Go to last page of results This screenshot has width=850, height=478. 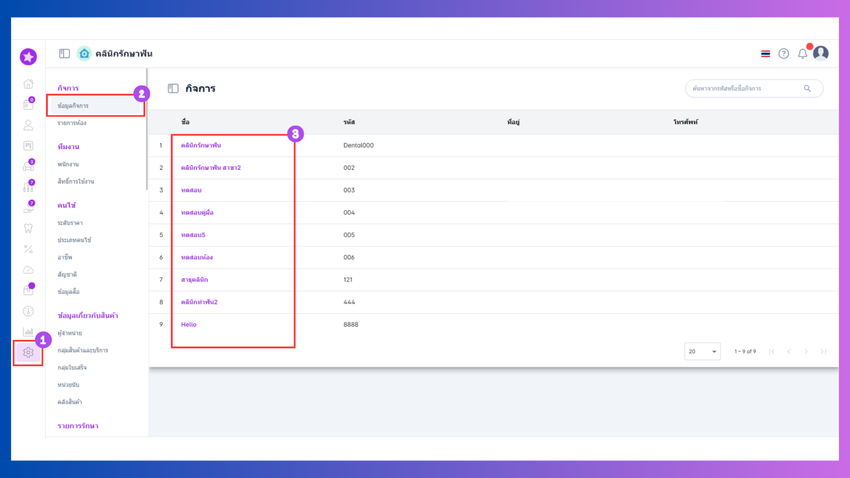click(x=823, y=352)
